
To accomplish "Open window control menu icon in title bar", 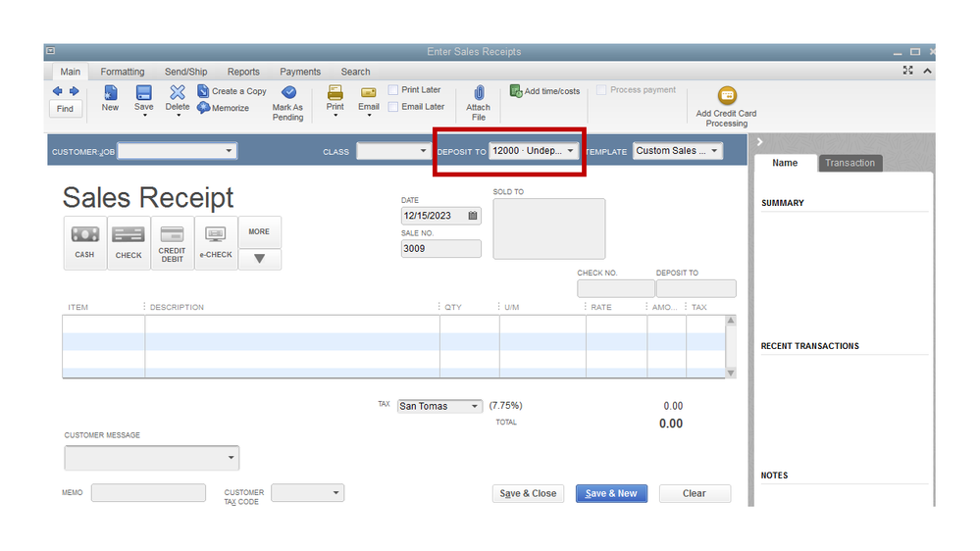I will coord(51,51).
